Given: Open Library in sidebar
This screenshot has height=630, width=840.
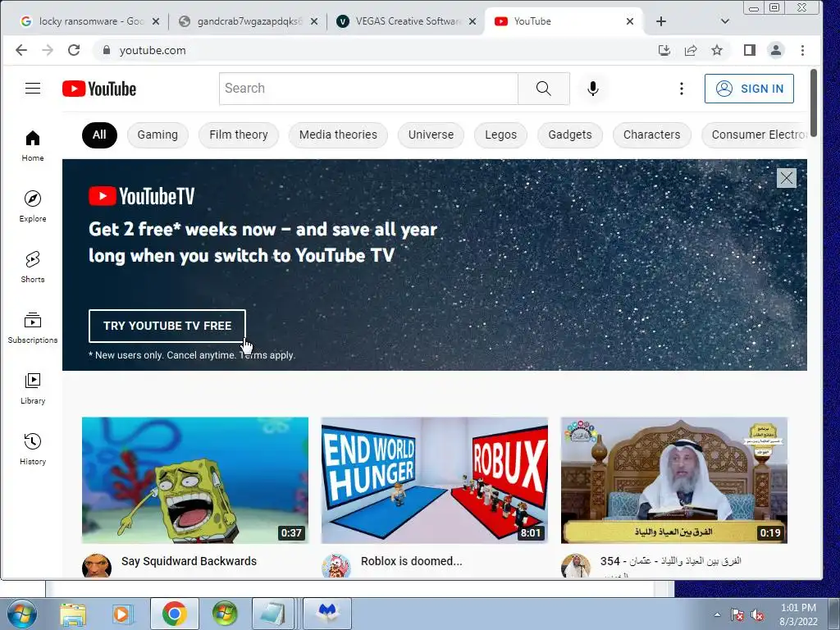Looking at the screenshot, I should click(33, 388).
